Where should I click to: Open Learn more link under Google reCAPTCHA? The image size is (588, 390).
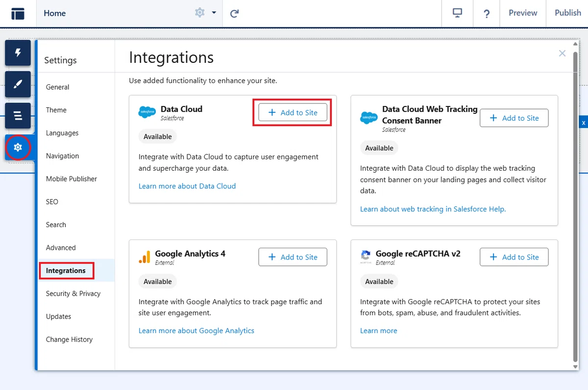click(x=379, y=331)
